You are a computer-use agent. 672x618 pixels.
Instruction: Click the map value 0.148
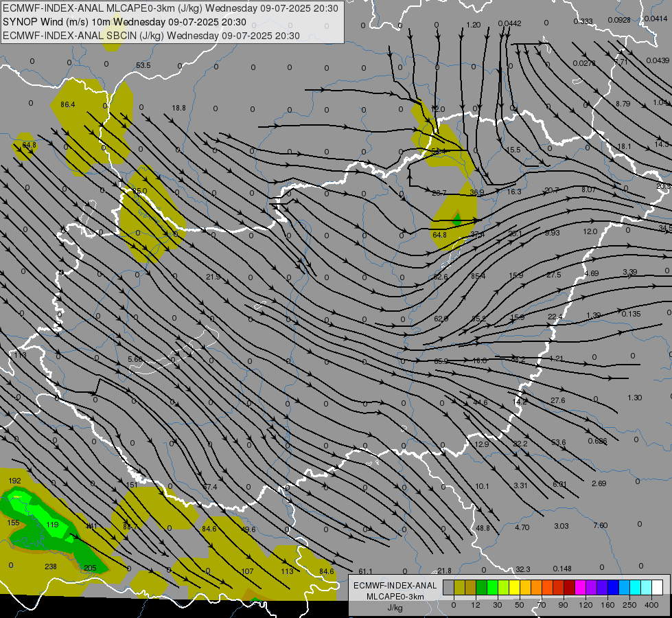pos(562,569)
